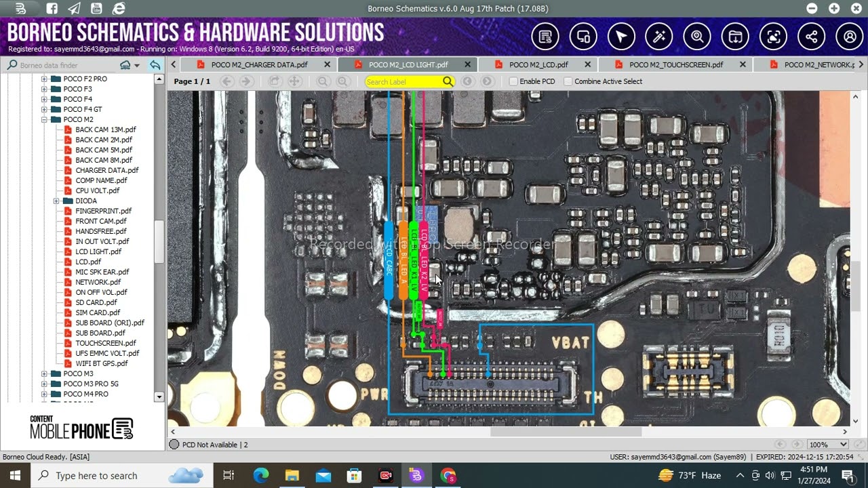The image size is (868, 488).
Task: Click the back arrow beside data finder
Action: click(x=155, y=65)
